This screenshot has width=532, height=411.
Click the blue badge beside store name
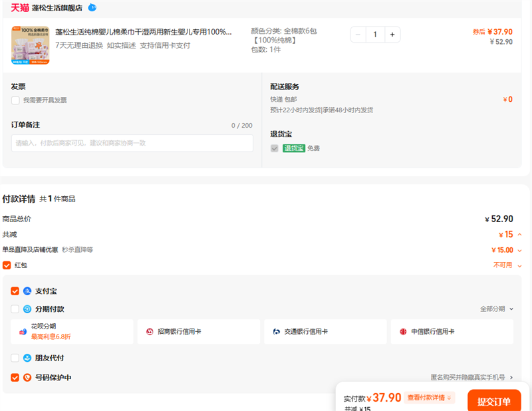pyautogui.click(x=92, y=8)
